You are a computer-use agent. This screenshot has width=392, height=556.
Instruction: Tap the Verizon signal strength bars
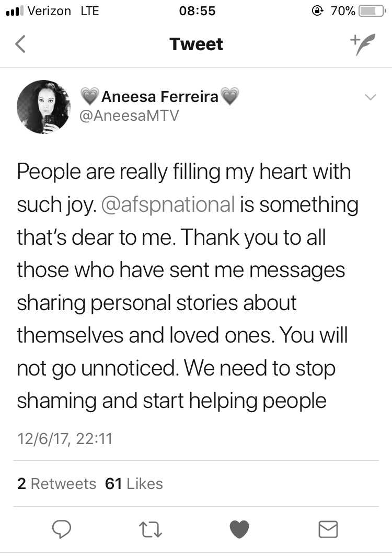tap(15, 11)
